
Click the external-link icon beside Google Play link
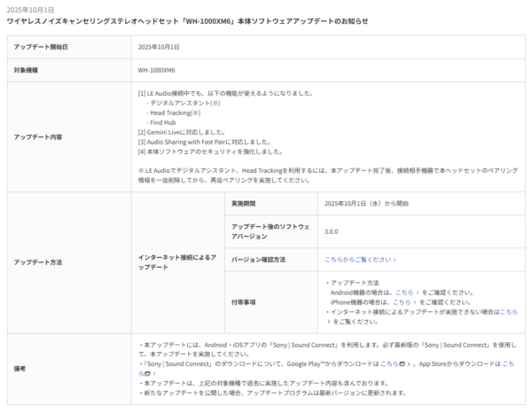(402, 362)
